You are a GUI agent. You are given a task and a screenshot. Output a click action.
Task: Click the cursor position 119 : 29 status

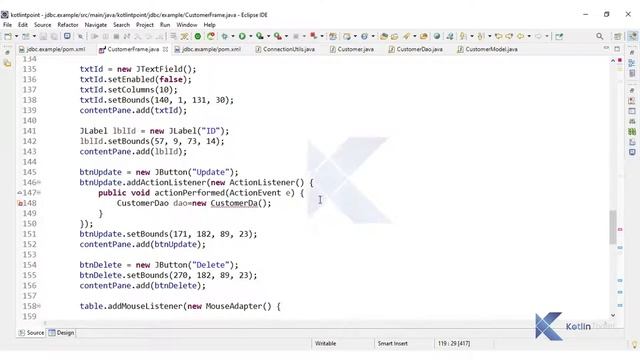453,344
